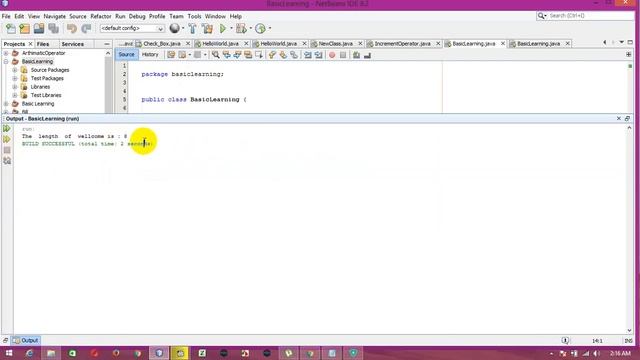The width and height of the screenshot is (640, 360).
Task: Click the Save All toolbar icon
Action: (53, 29)
